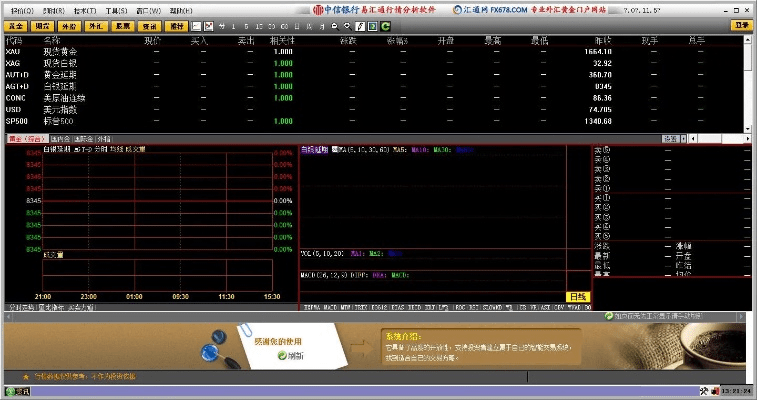Click the 登录 login button at top right

point(741,25)
